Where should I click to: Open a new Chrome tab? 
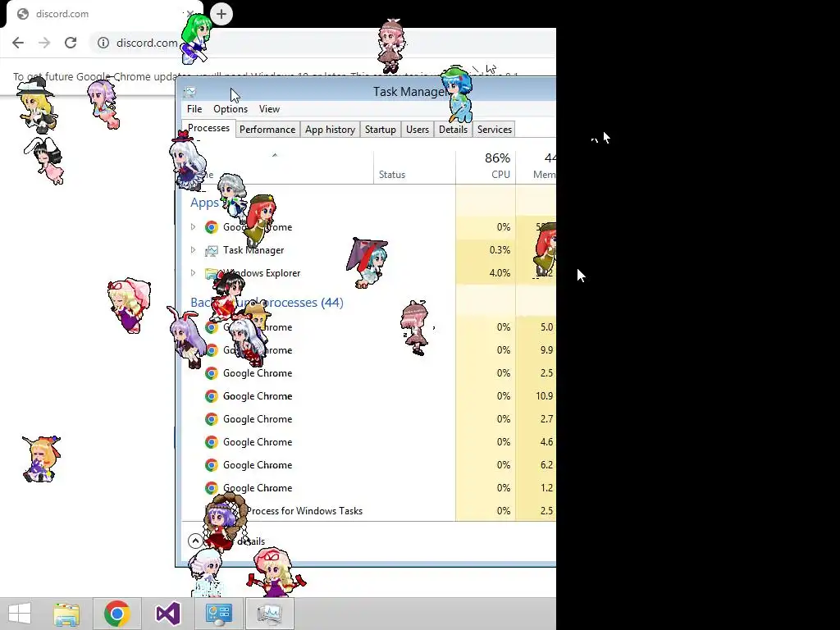[x=221, y=14]
